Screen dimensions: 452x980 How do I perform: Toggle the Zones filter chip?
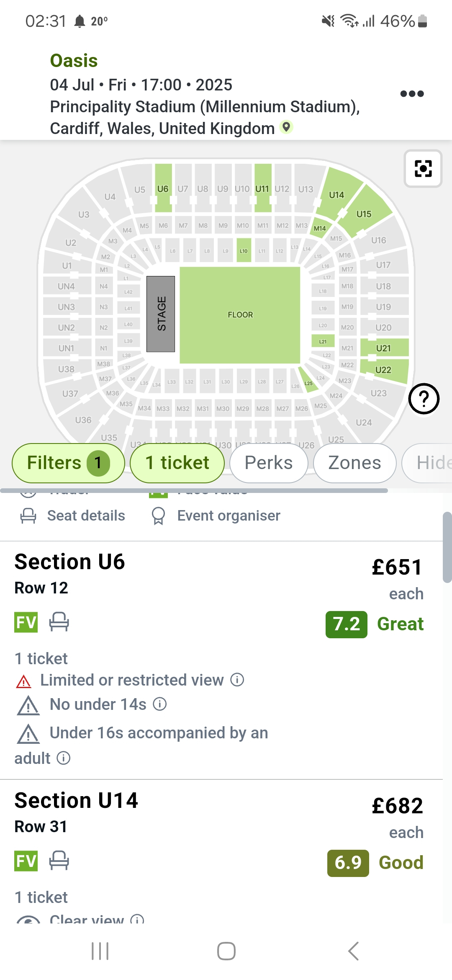[354, 463]
